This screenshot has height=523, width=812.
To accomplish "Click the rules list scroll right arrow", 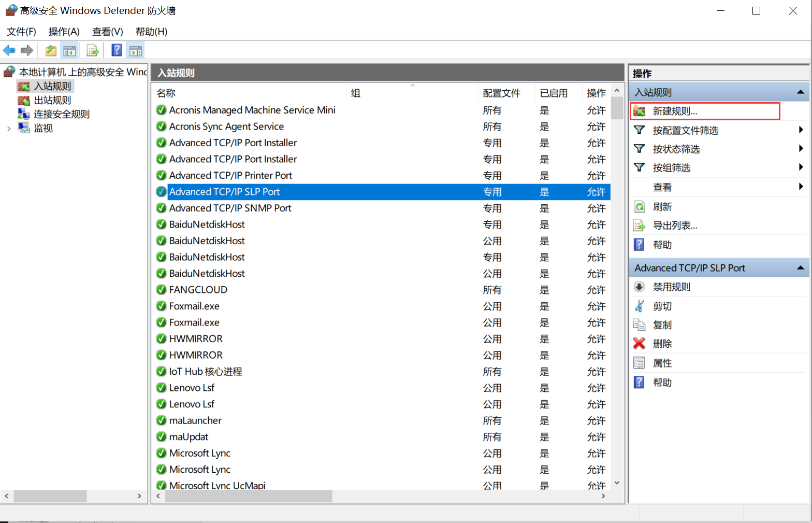I will tap(603, 496).
